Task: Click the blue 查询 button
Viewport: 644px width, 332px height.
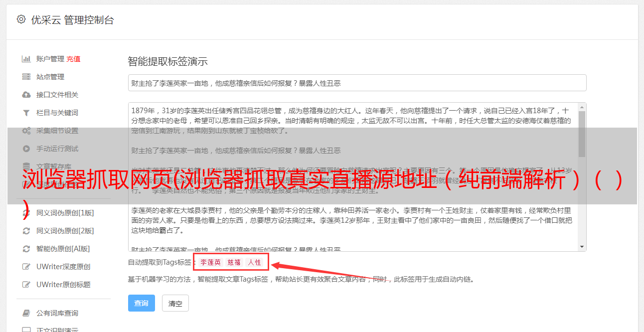Action: 141,303
